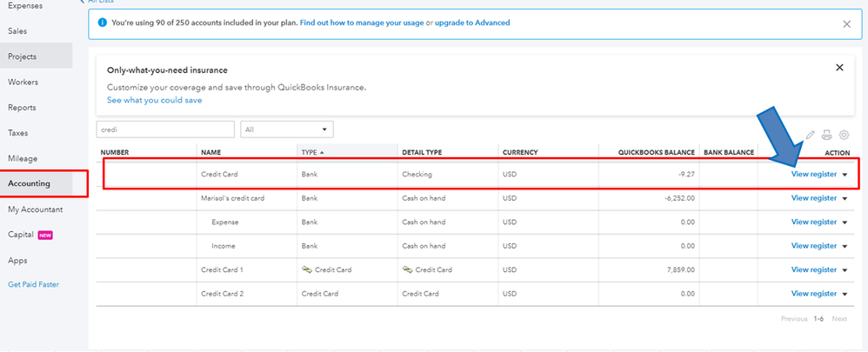Close the account usage info banner
868x352 pixels.
[846, 23]
